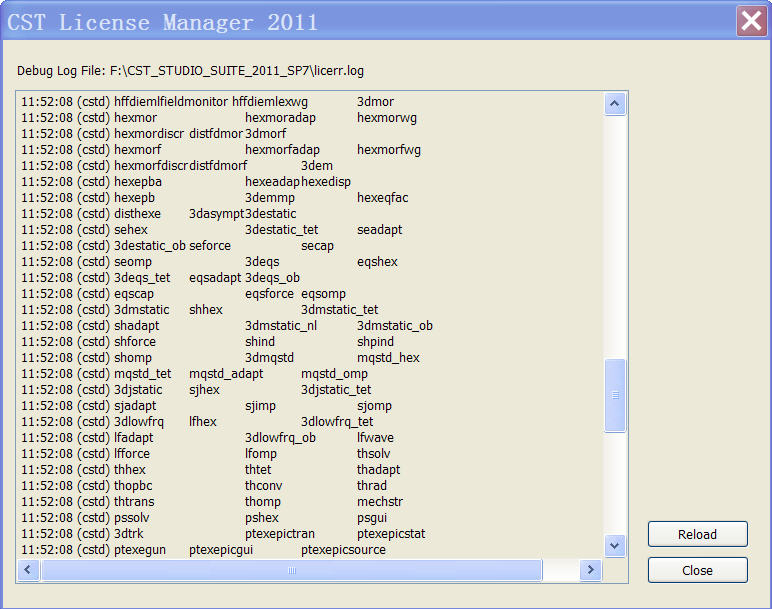Click the '3destatic_tet' entry

click(282, 230)
